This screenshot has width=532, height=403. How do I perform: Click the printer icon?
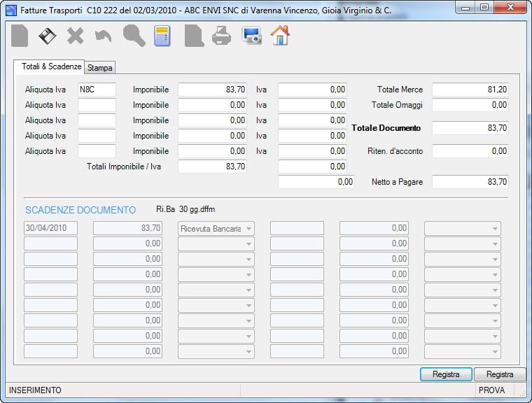pos(222,36)
